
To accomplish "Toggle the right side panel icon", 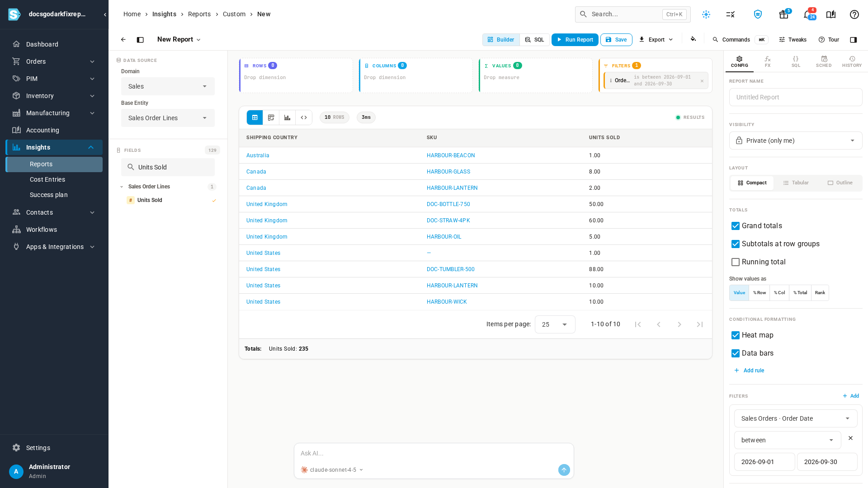I will 853,40.
